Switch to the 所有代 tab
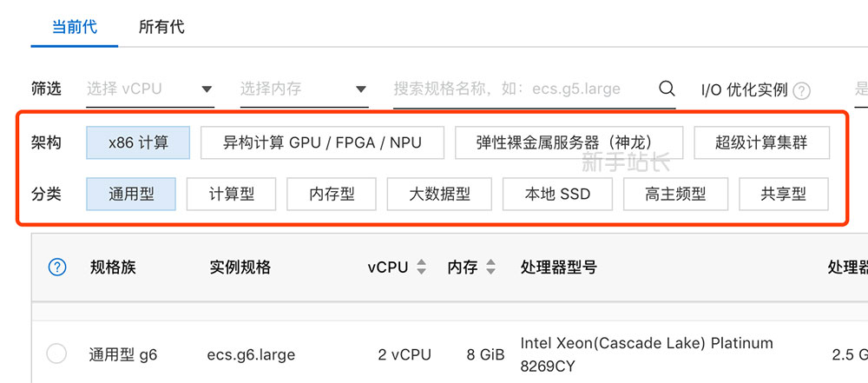868x383 pixels. click(161, 27)
